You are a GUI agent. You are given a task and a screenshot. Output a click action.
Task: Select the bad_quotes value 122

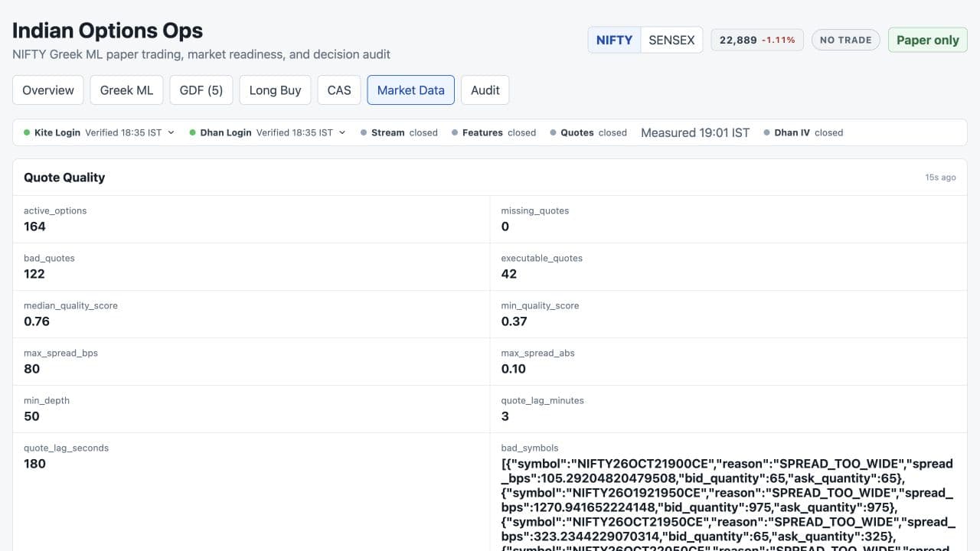pyautogui.click(x=34, y=274)
